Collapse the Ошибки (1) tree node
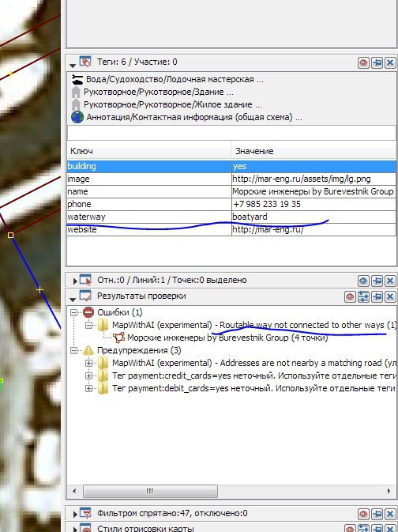Image resolution: width=398 pixels, height=532 pixels. pyautogui.click(x=73, y=312)
